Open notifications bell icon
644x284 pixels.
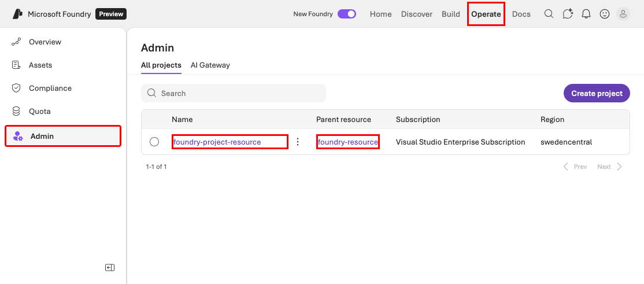(x=586, y=14)
